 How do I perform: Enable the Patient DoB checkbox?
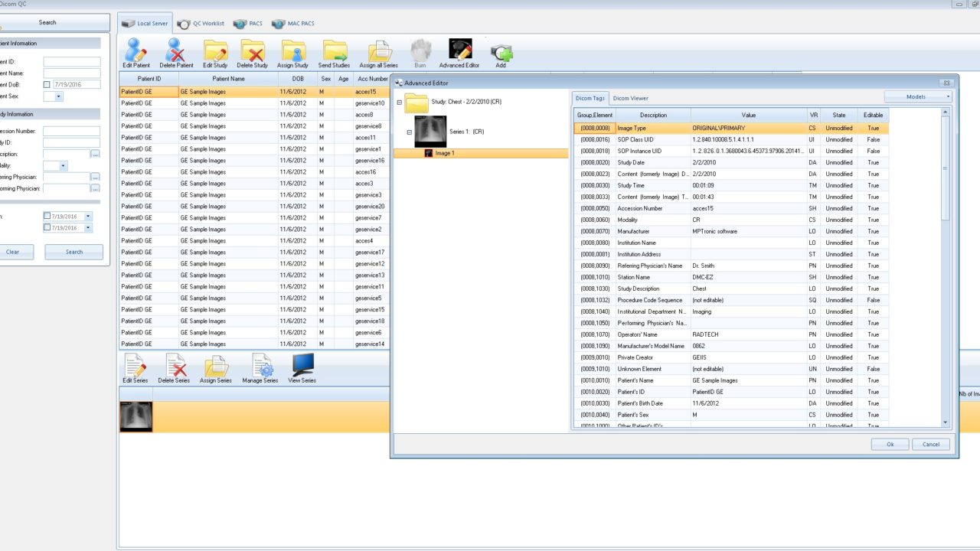[47, 85]
